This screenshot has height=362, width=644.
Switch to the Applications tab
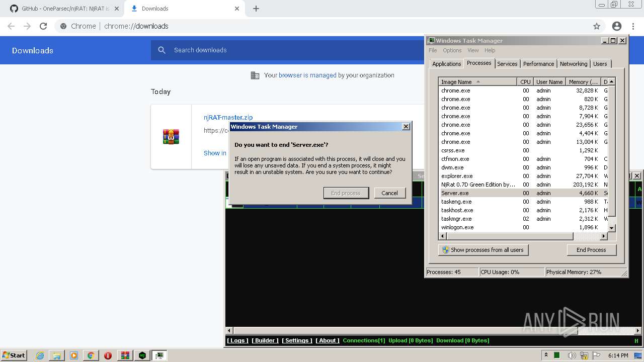coord(446,64)
